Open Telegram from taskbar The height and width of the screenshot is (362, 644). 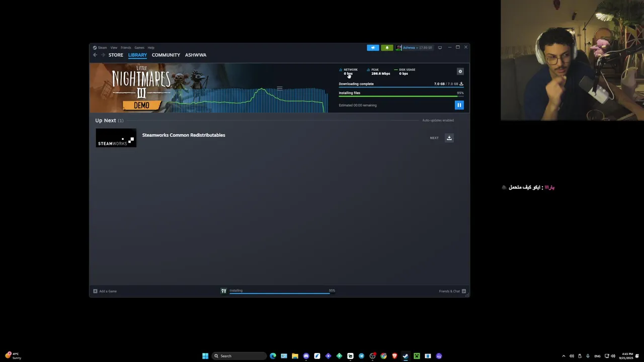(361, 356)
